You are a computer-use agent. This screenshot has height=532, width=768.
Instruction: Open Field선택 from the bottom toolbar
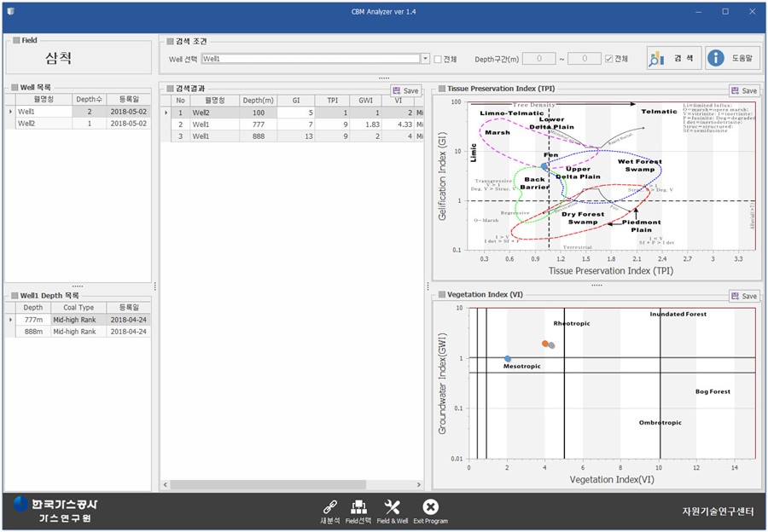(358, 512)
